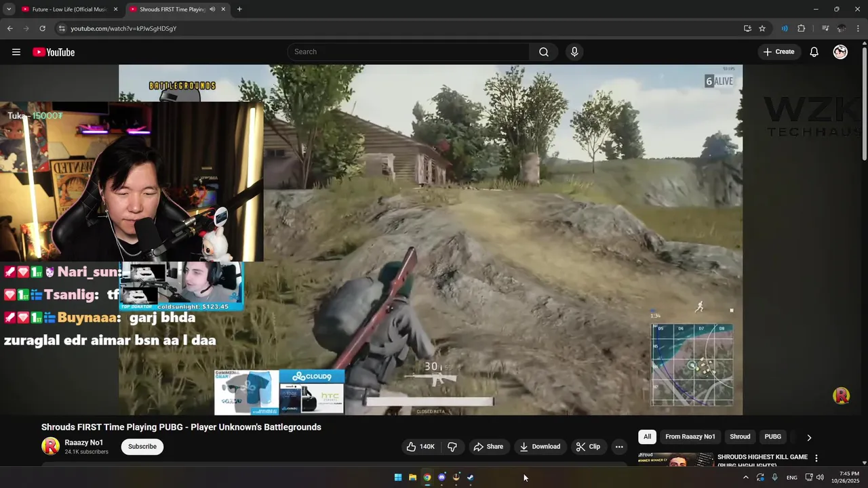The width and height of the screenshot is (868, 488).
Task: Close the Future - Low Life tab
Action: [115, 9]
